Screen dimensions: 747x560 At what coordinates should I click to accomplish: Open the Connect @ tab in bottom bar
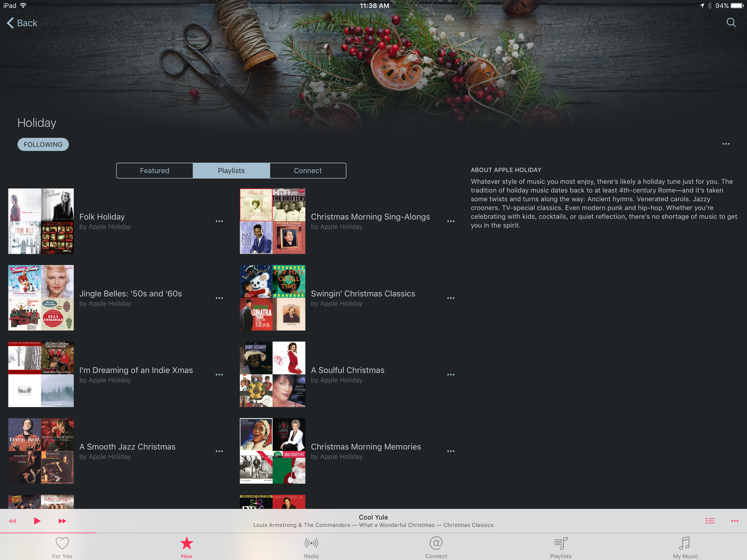pyautogui.click(x=436, y=547)
